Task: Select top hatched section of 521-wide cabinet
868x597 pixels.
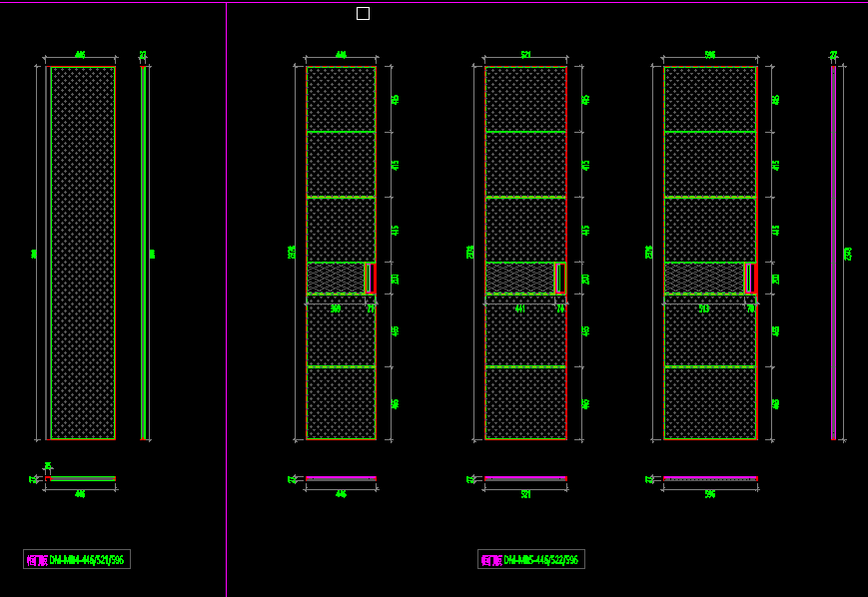Action: (x=525, y=99)
